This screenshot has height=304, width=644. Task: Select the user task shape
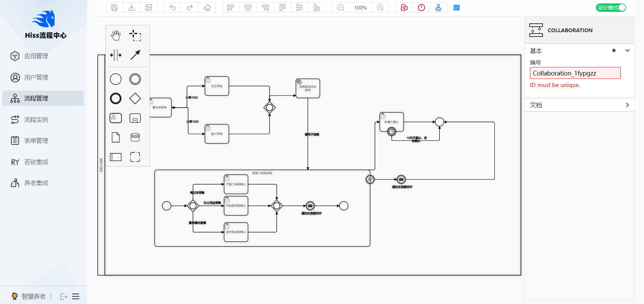[116, 118]
